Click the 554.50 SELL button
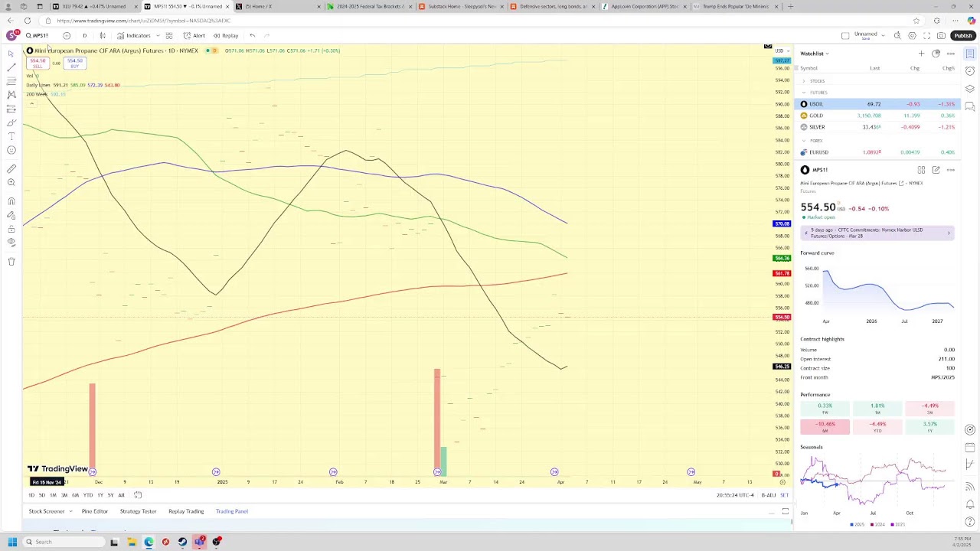This screenshot has width=980, height=551. 38,64
